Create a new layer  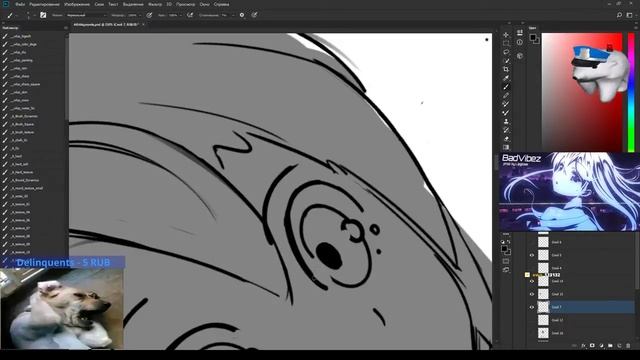click(x=619, y=346)
